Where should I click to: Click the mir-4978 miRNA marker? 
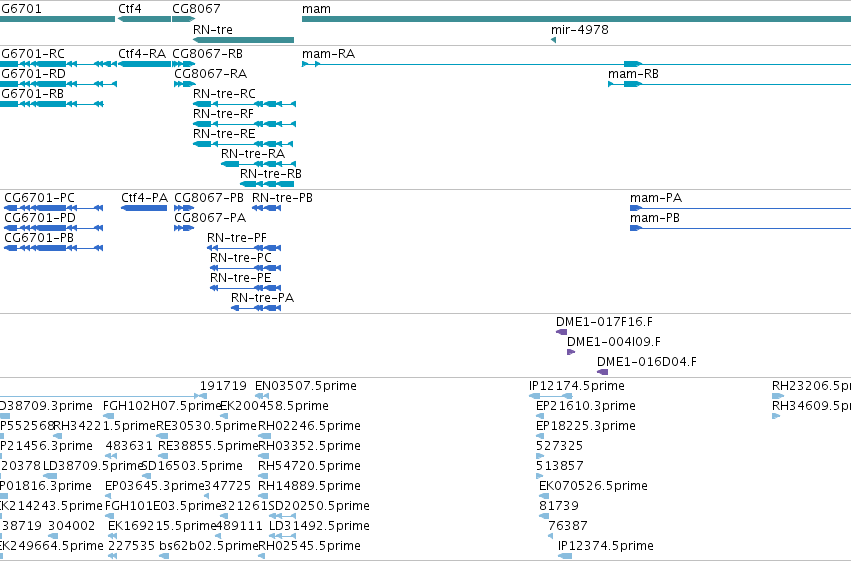553,40
